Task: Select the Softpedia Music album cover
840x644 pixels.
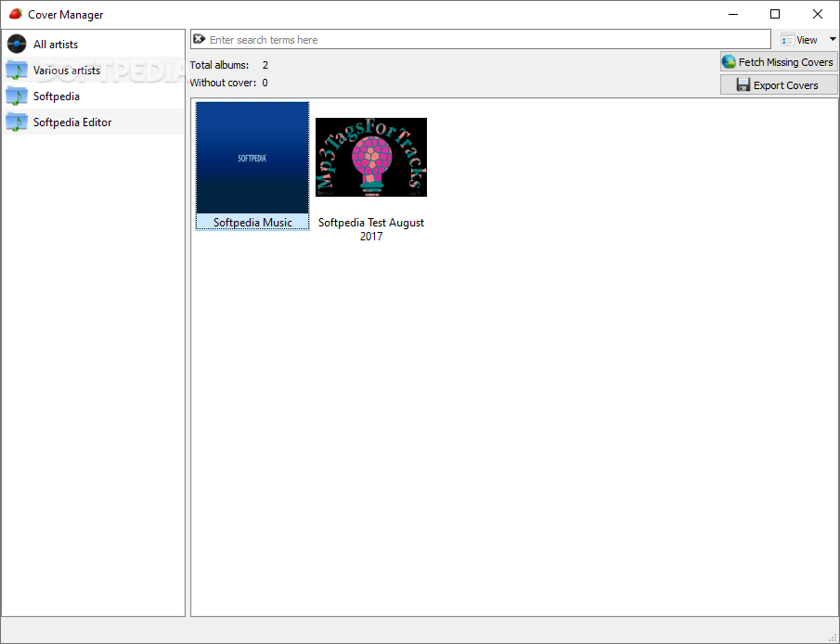Action: coord(252,157)
